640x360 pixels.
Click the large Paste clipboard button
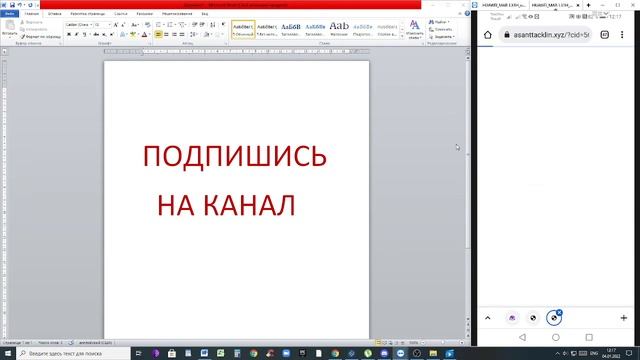[9, 29]
